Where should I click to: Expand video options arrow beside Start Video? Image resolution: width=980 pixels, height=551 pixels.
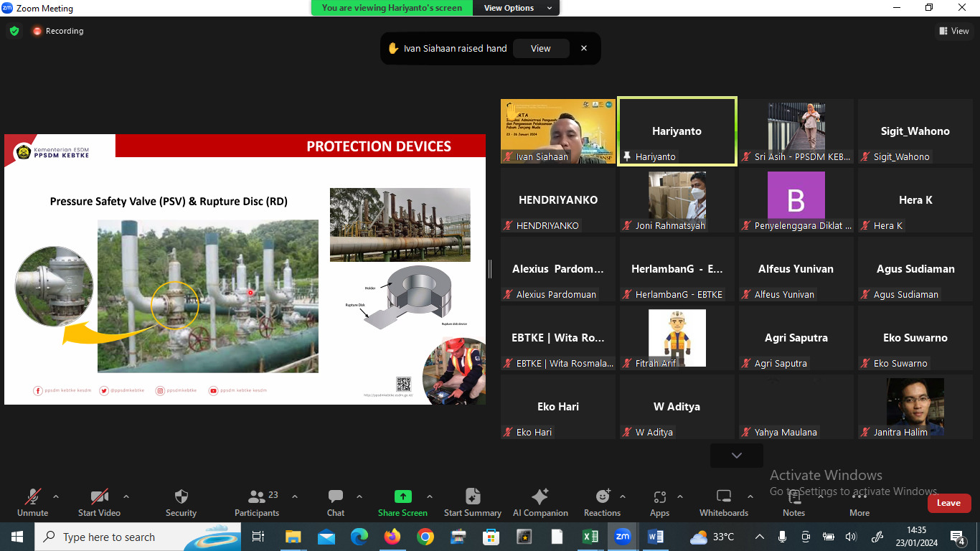[x=126, y=496]
